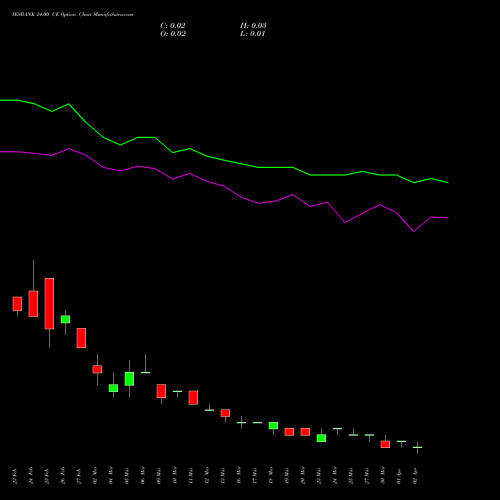Click the 30 Mar date label

point(383,476)
